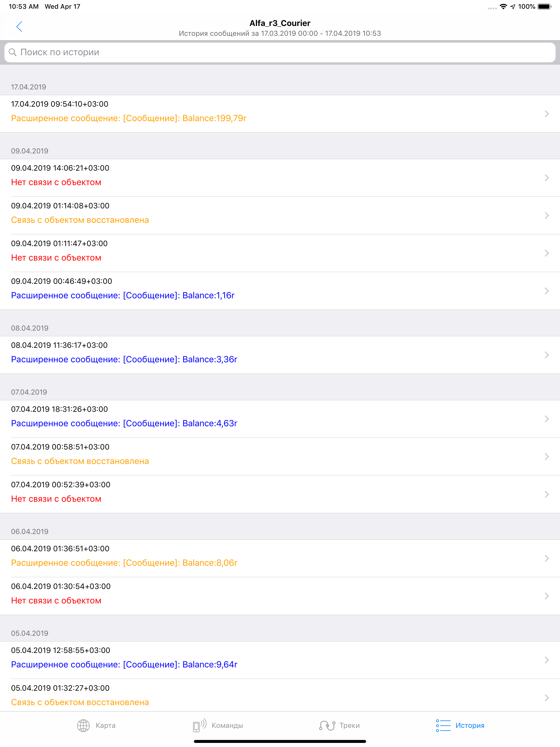Expand chevron for 09.04.2019 01:11:47 entry
Image resolution: width=560 pixels, height=747 pixels.
[547, 253]
